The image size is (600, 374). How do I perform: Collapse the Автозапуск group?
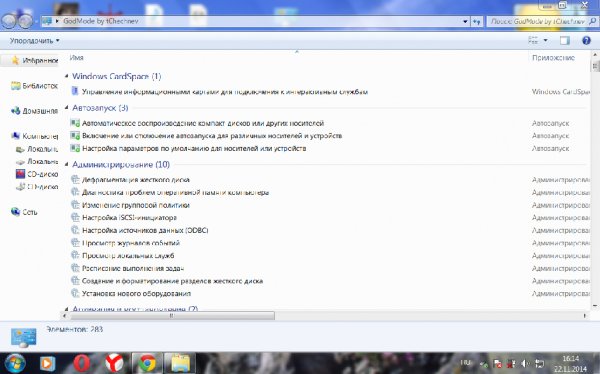click(x=66, y=108)
